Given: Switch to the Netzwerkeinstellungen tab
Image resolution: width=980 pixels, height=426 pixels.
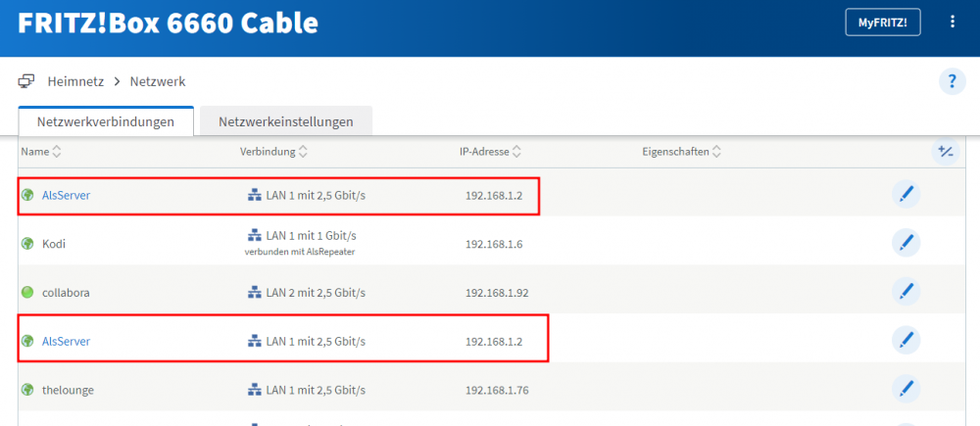Looking at the screenshot, I should 285,121.
